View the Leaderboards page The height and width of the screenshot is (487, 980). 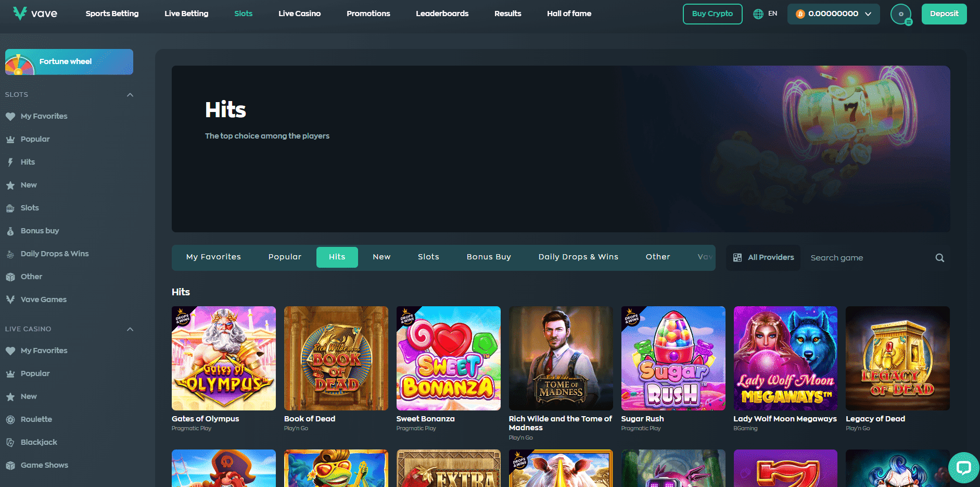[x=442, y=14]
